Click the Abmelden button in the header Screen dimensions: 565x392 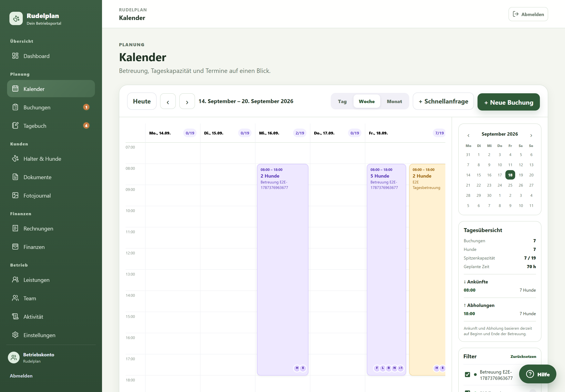point(528,14)
